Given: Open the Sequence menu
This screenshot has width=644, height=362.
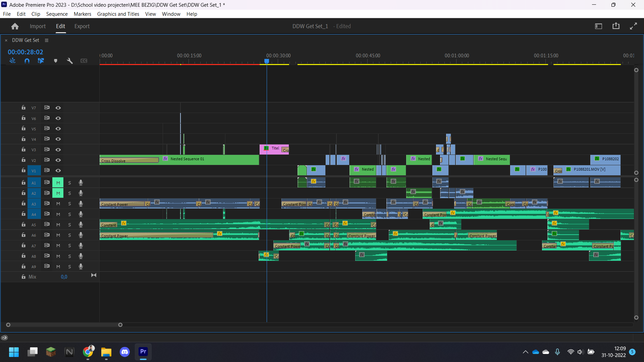Looking at the screenshot, I should tap(57, 14).
